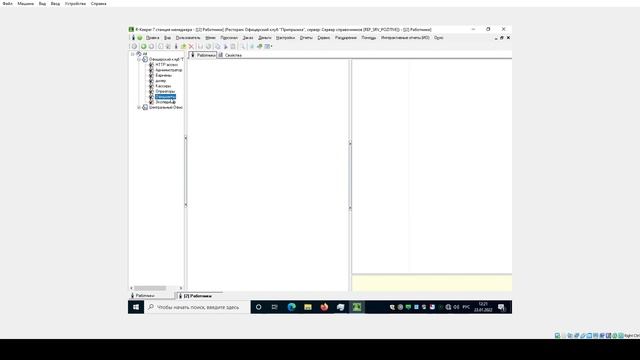Open VirtualBox Устройства menu

point(75,4)
